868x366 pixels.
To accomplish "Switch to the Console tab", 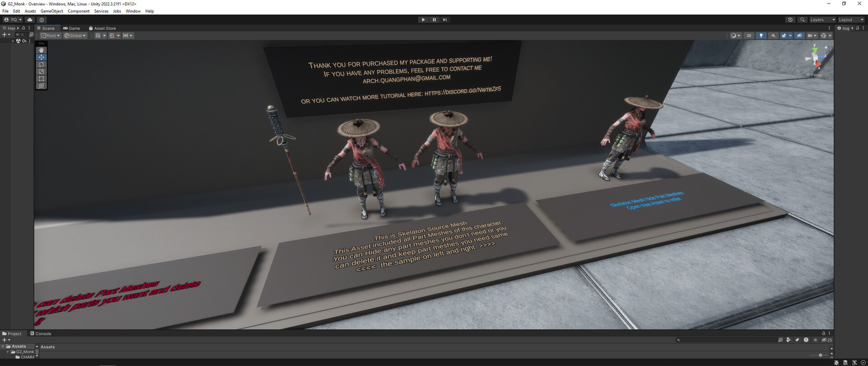I will (x=41, y=334).
